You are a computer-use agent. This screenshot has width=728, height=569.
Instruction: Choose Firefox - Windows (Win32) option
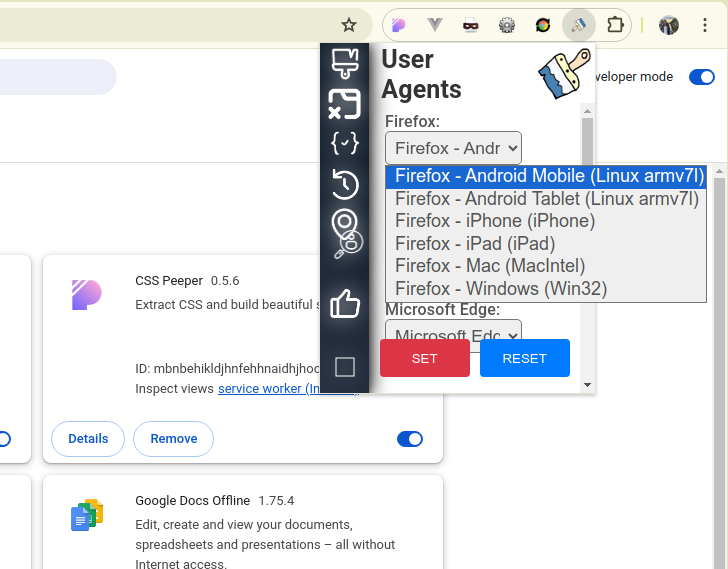(500, 289)
